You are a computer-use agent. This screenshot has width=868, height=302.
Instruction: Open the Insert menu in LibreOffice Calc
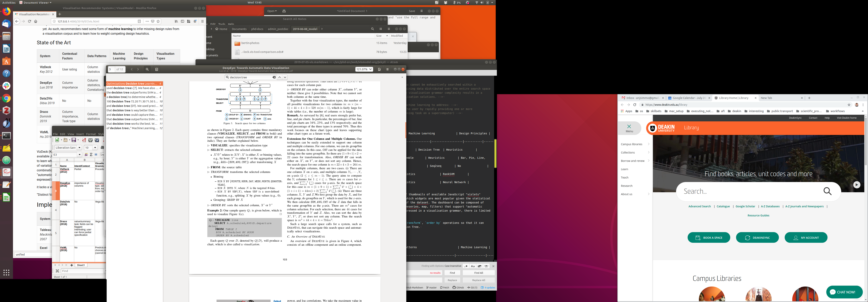click(x=80, y=134)
